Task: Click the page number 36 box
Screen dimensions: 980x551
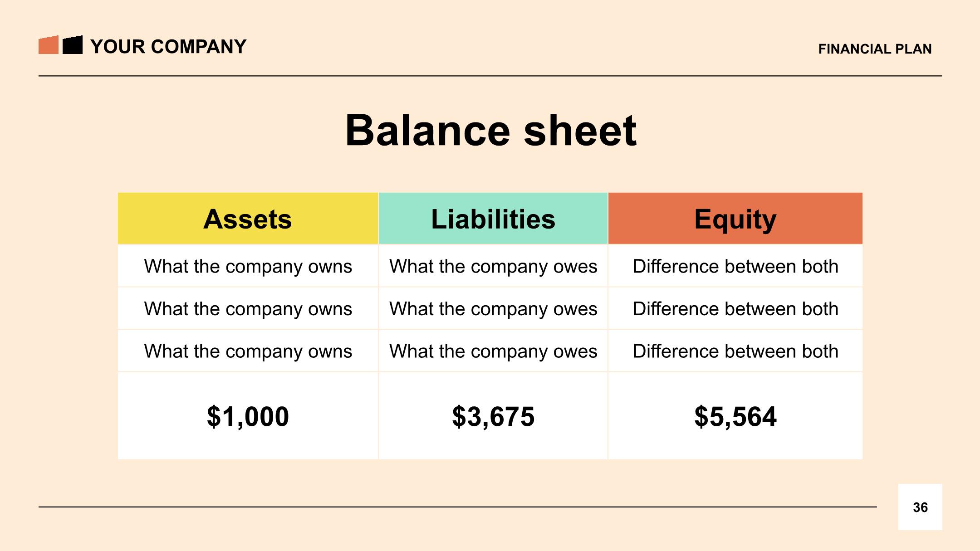Action: 920,507
